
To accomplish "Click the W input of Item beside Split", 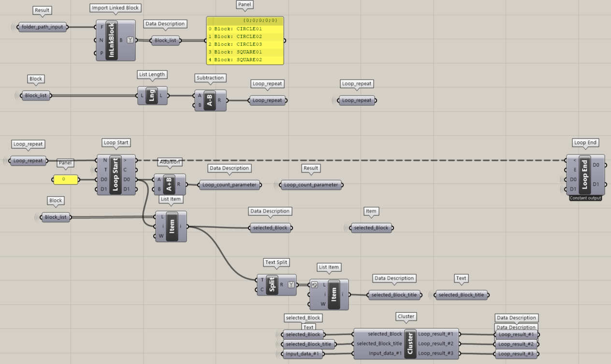I will pos(323,304).
